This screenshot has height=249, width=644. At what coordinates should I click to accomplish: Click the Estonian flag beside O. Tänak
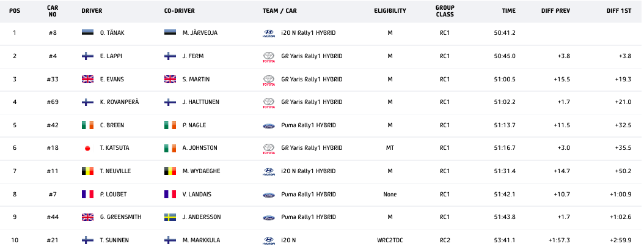pos(87,33)
